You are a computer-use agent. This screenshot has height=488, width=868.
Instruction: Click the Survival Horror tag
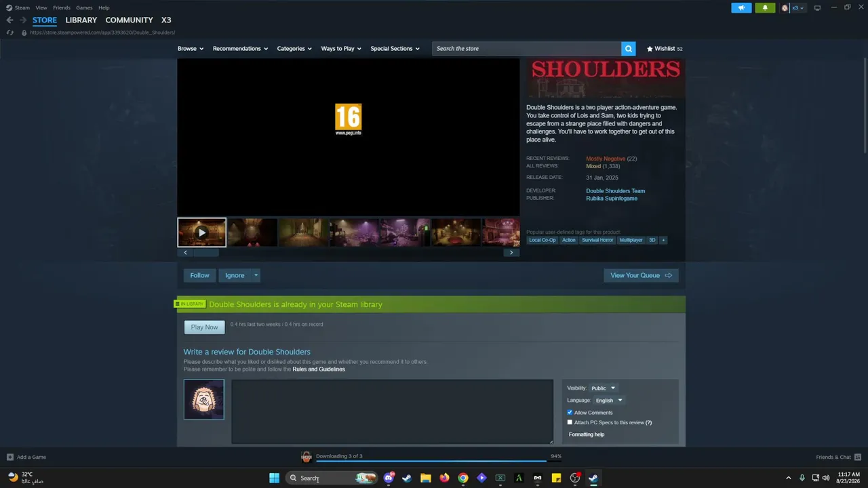tap(597, 240)
